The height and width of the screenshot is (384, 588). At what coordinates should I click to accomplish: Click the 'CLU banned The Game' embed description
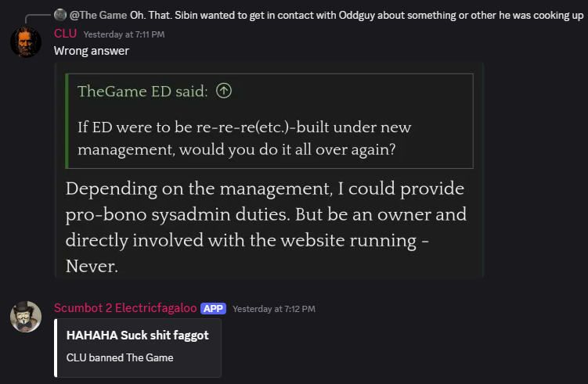[120, 358]
